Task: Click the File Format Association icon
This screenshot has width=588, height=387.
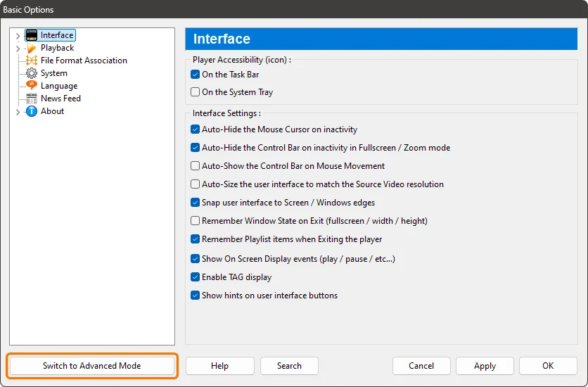Action: tap(32, 61)
